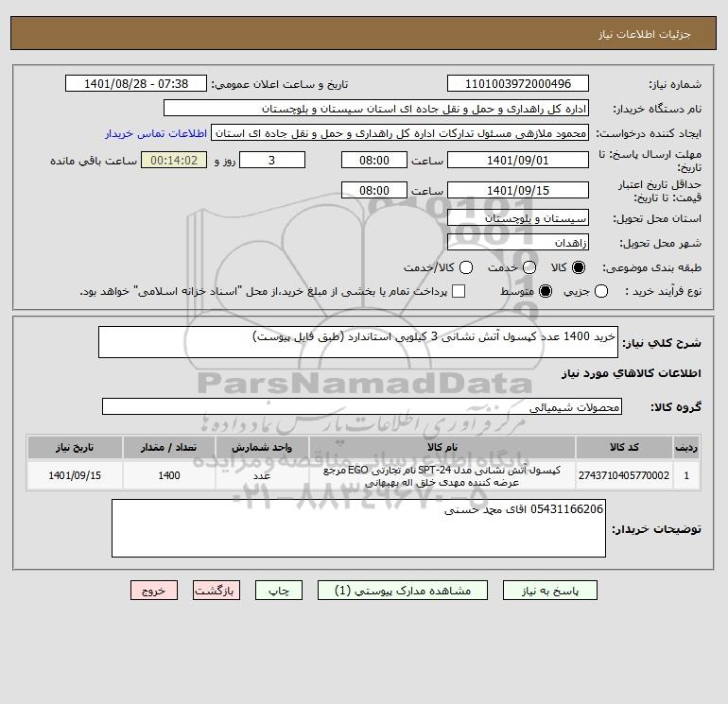Select the 'خدمت' radio button
The height and width of the screenshot is (704, 728).
529,267
